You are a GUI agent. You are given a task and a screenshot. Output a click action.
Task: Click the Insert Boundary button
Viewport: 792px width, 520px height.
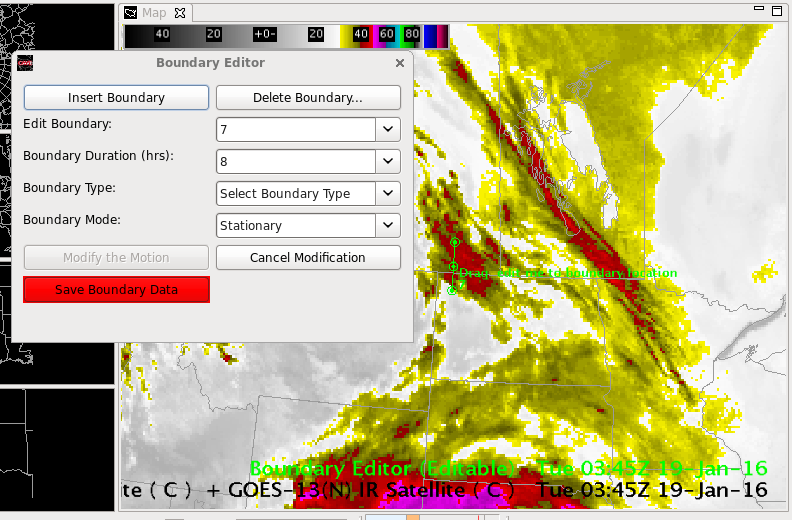coord(116,98)
